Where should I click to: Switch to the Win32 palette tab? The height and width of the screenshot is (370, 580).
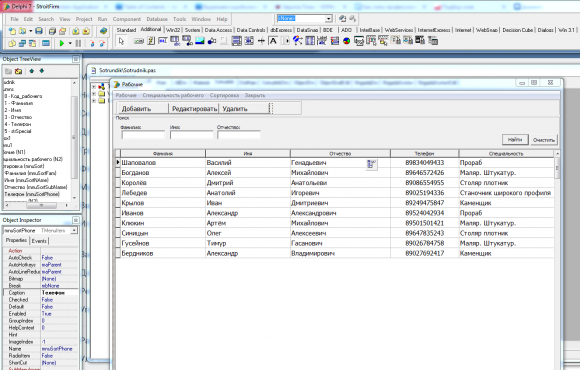pyautogui.click(x=173, y=30)
